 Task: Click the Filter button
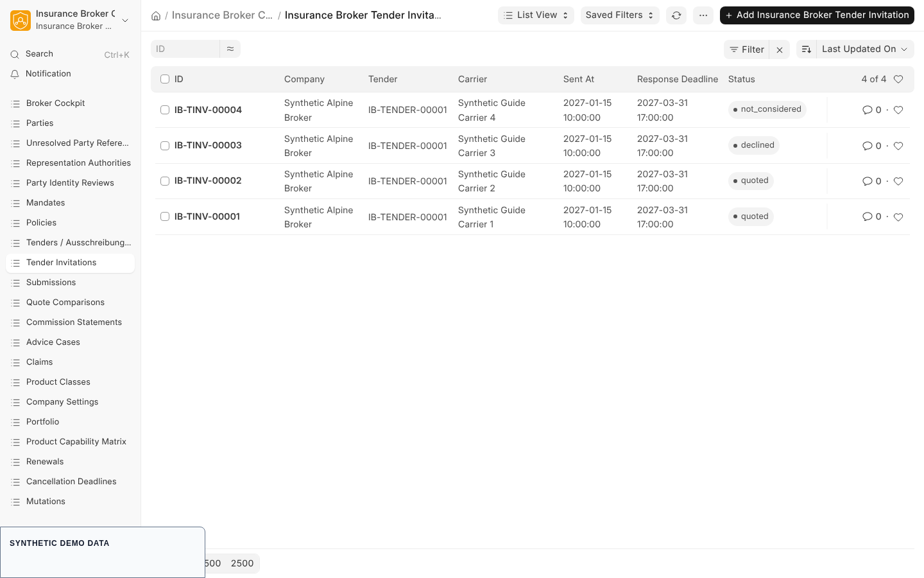[x=747, y=49]
